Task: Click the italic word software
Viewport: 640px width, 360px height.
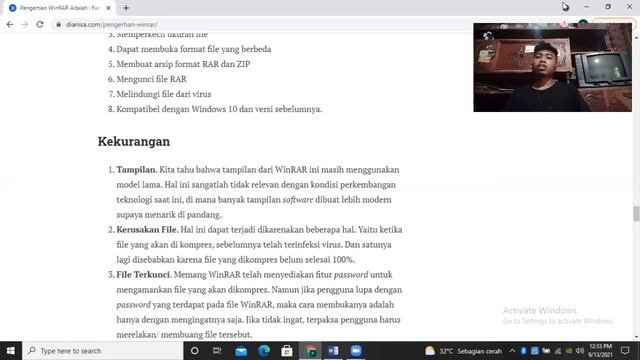Action: (x=298, y=200)
